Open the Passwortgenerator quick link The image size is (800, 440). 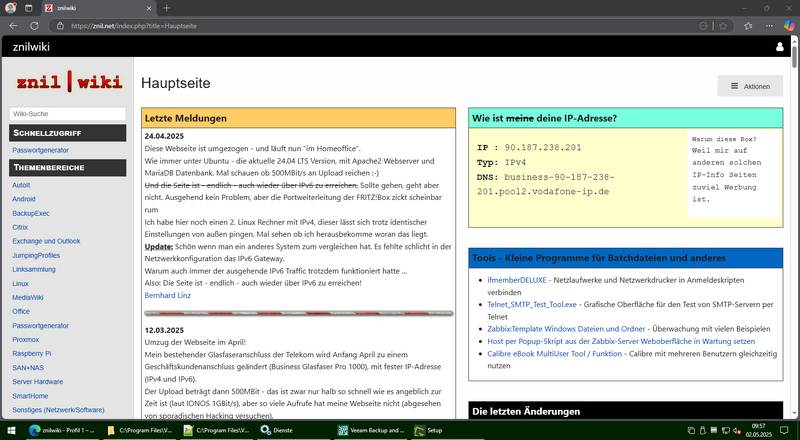pyautogui.click(x=42, y=150)
